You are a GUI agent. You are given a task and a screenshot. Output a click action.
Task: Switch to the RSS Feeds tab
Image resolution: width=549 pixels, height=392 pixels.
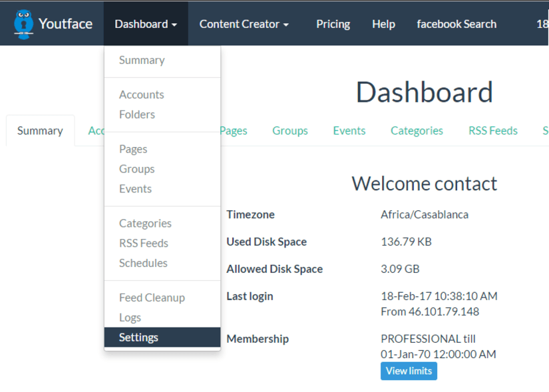[493, 130]
